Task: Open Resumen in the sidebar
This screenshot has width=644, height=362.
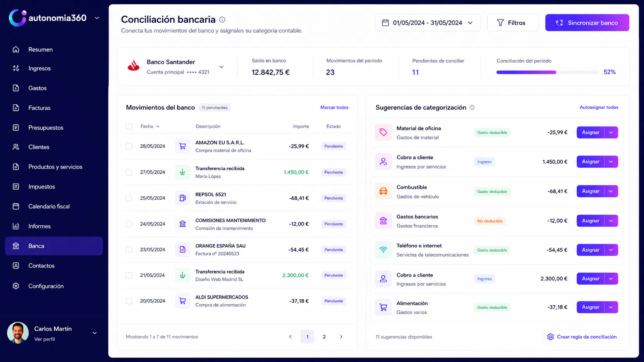Action: pos(54,49)
